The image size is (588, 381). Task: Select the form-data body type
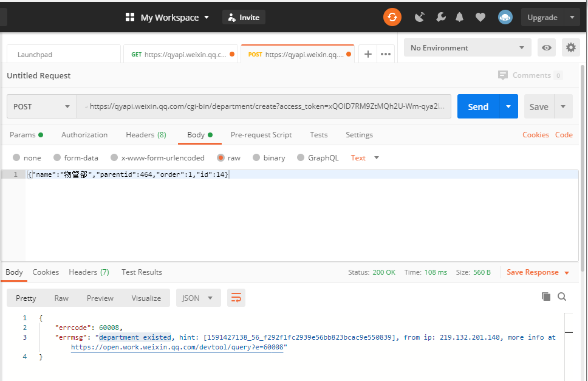coord(57,157)
